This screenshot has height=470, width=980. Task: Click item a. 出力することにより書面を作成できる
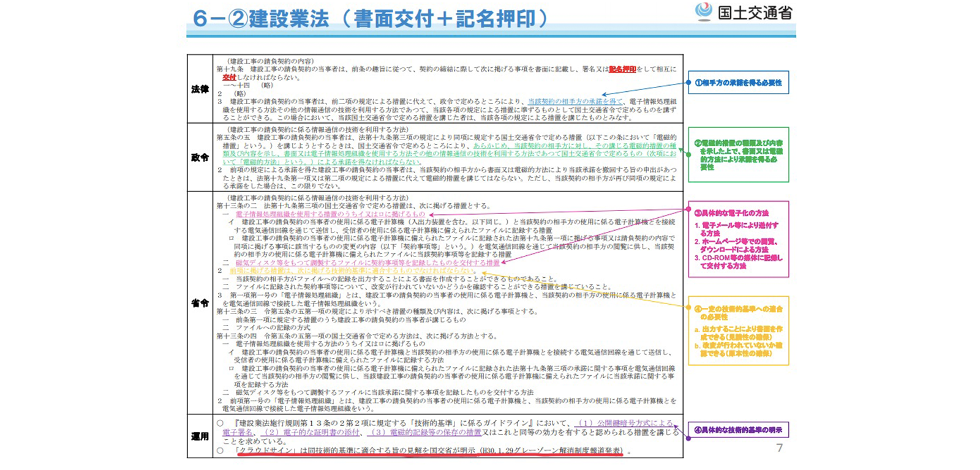point(738,333)
